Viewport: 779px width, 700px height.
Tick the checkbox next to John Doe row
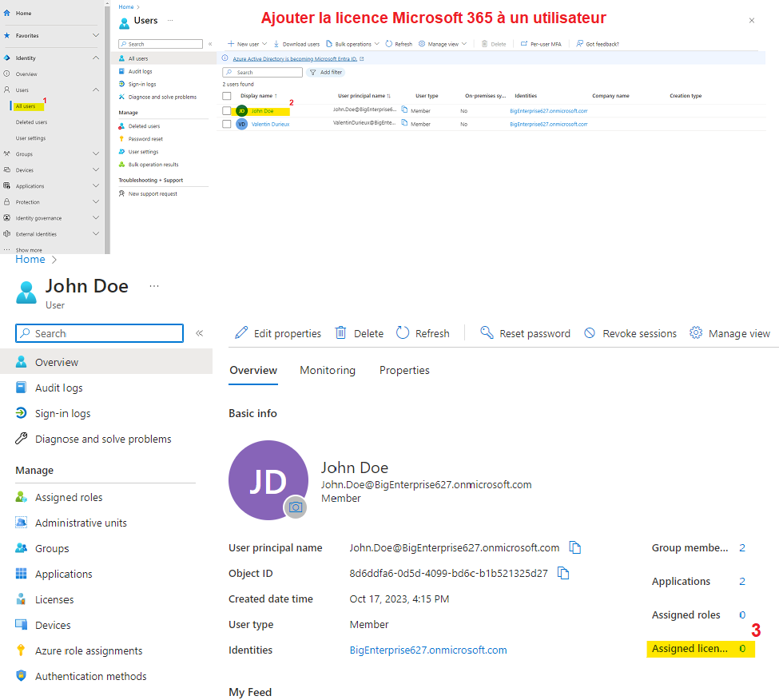click(x=227, y=111)
